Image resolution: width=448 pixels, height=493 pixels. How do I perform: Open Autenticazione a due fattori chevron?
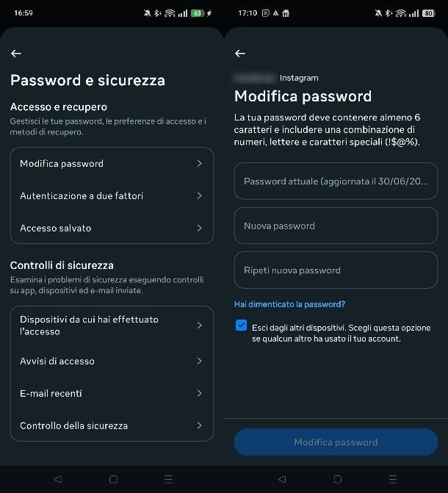click(x=199, y=196)
